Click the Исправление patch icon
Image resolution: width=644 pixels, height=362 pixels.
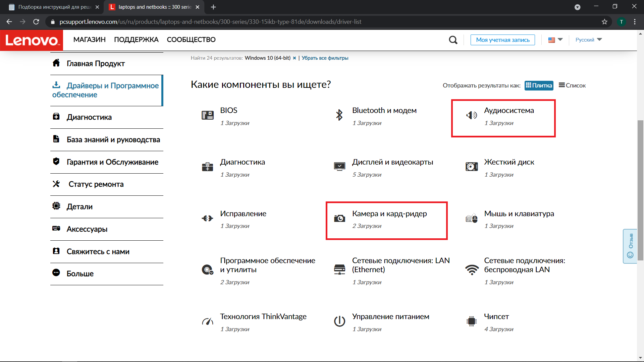[208, 218]
